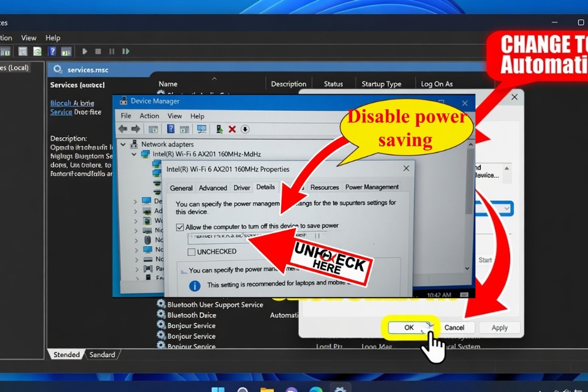The image size is (588, 392).
Task: Tick the UNCHECKED checkbox
Action: 191,252
